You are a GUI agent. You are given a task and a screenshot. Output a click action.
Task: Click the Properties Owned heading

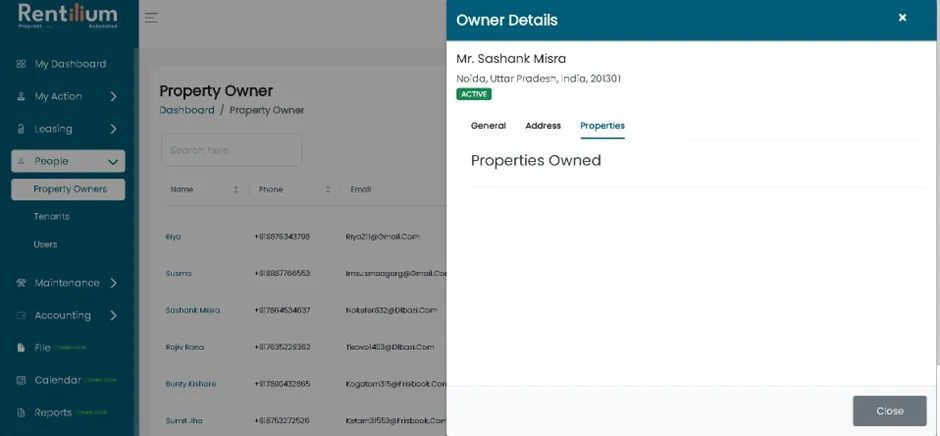coord(536,160)
